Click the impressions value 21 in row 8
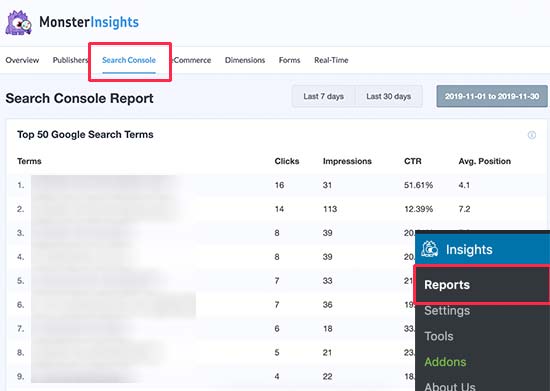 (327, 352)
